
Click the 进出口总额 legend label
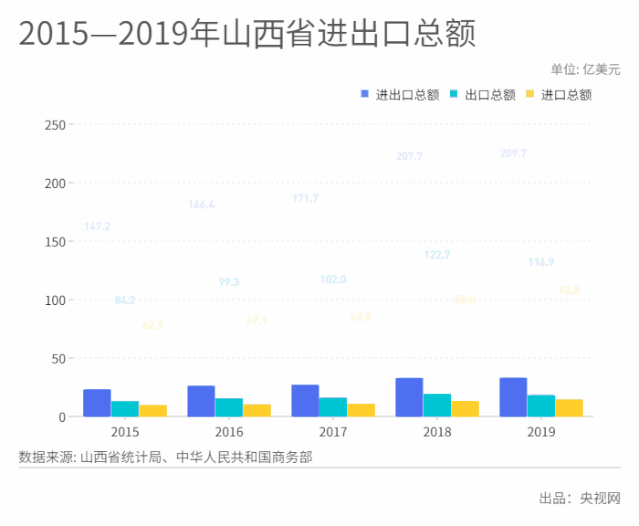pyautogui.click(x=407, y=95)
